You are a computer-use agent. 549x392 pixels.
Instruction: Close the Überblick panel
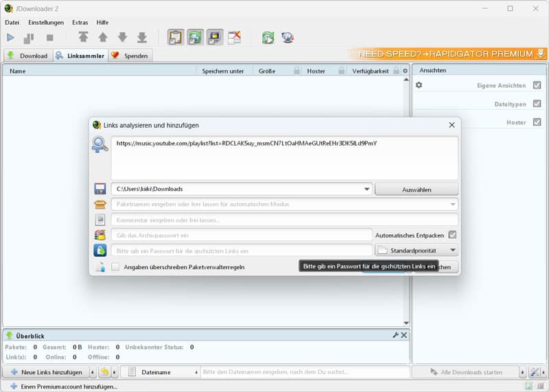404,335
